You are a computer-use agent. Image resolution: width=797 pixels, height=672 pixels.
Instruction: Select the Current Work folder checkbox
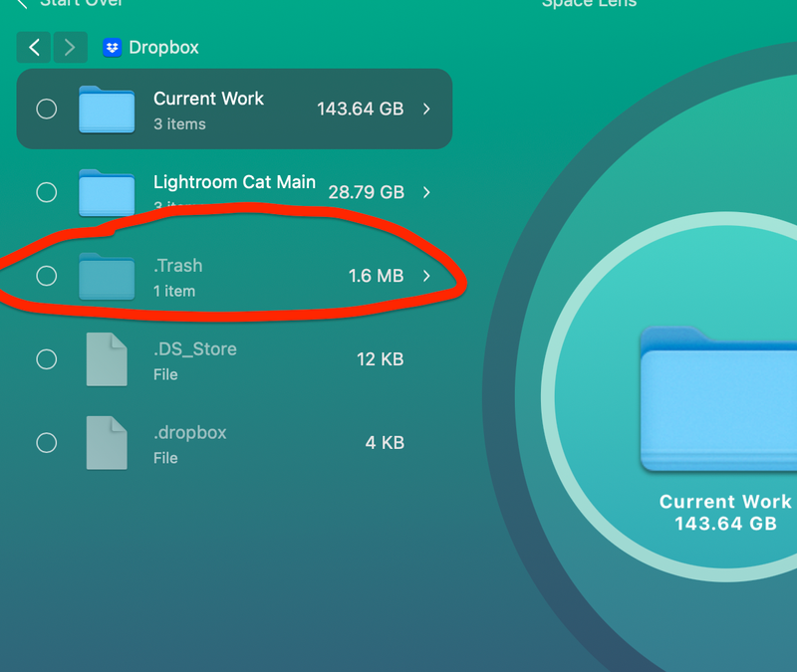tap(47, 109)
